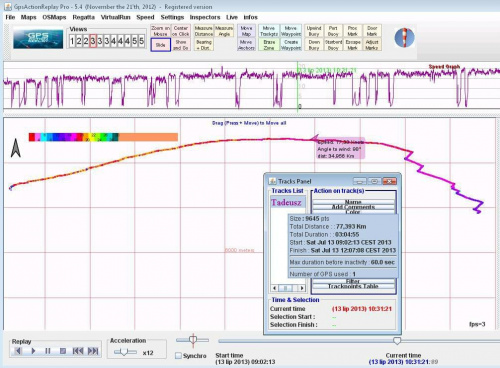Open the Regatta menu
This screenshot has width=500, height=368.
83,17
